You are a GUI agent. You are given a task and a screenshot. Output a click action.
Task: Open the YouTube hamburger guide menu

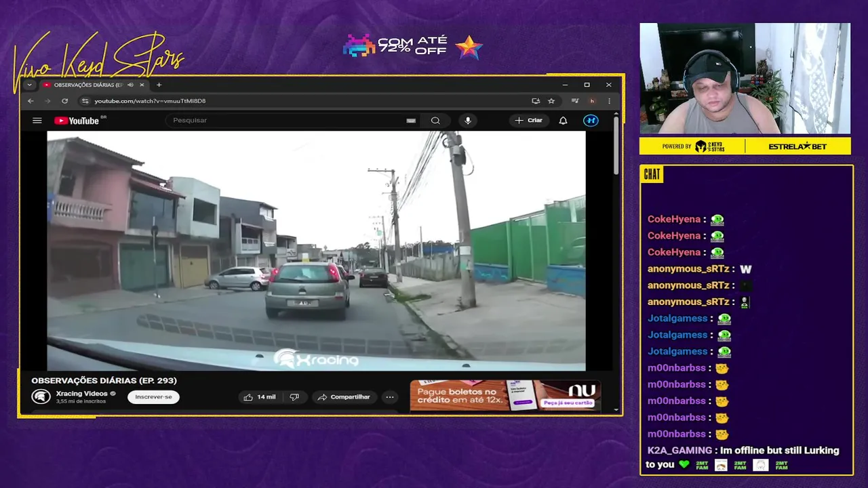[x=37, y=121]
